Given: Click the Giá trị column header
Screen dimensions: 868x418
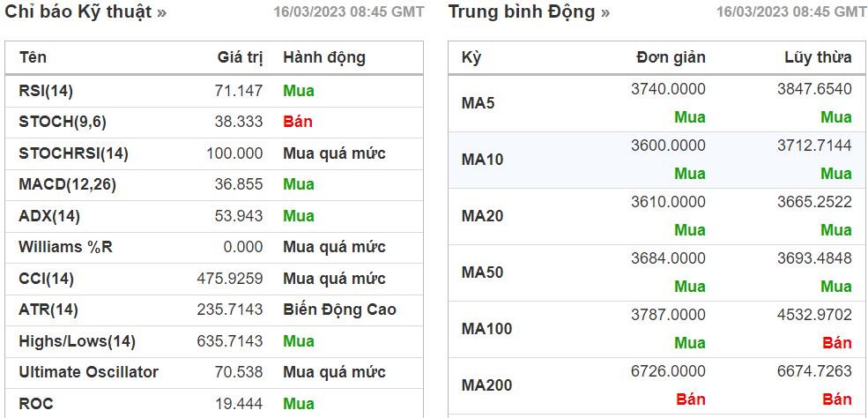Looking at the screenshot, I should click(240, 57).
